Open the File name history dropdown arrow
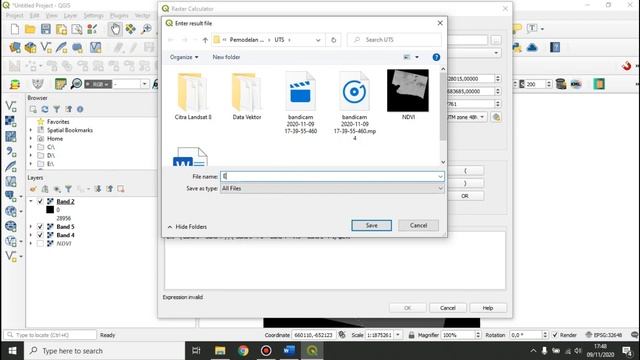The height and width of the screenshot is (360, 640). click(440, 177)
